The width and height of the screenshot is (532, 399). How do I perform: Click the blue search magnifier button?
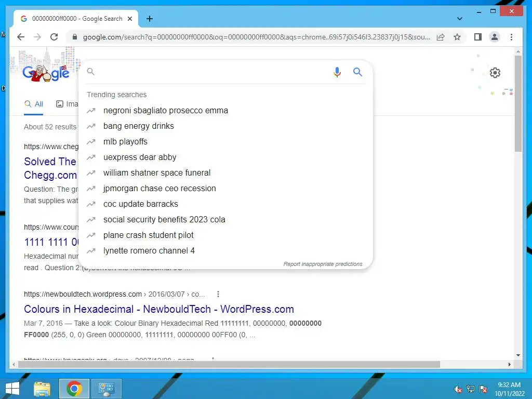[x=357, y=72]
